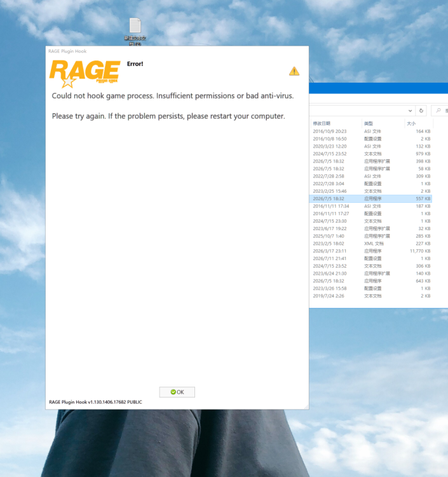Select the file row dated 2023/6/17 19:22

[370, 228]
